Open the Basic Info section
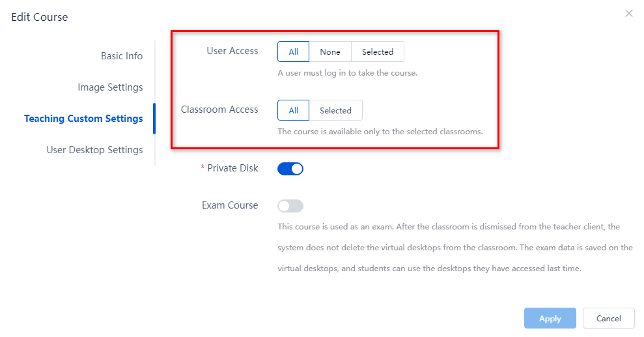 click(122, 56)
